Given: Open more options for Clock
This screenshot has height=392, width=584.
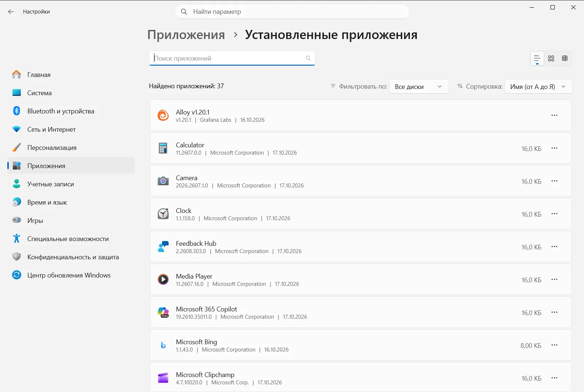Looking at the screenshot, I should pos(554,214).
